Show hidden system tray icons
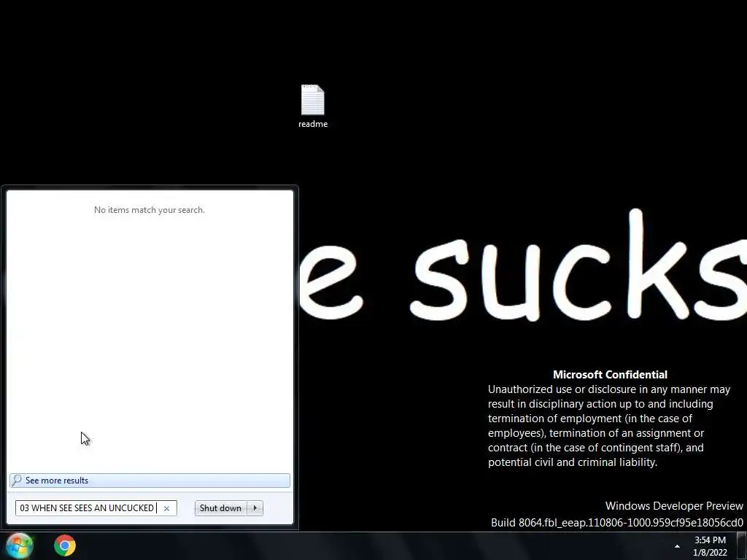Image resolution: width=747 pixels, height=560 pixels. point(677,546)
